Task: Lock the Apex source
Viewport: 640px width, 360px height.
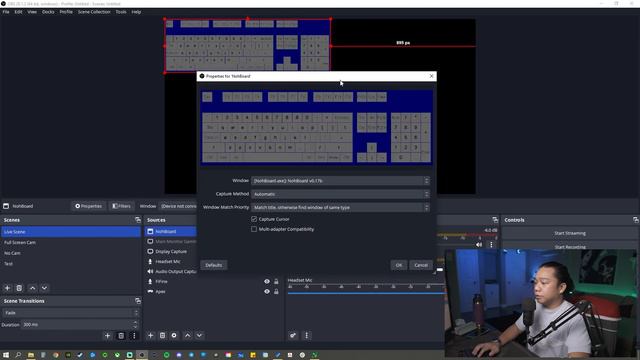Action: 276,291
